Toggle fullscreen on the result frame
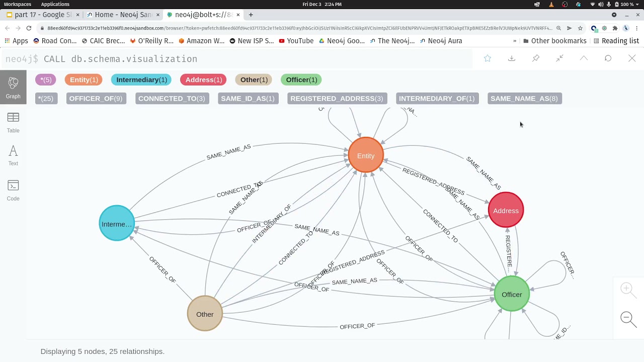 [x=559, y=59]
